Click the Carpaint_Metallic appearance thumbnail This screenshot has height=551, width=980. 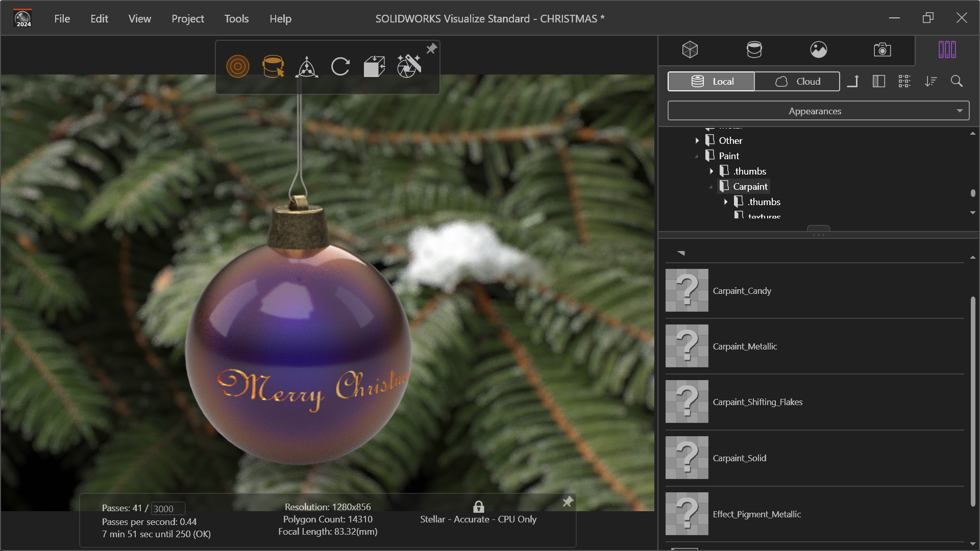pyautogui.click(x=687, y=346)
